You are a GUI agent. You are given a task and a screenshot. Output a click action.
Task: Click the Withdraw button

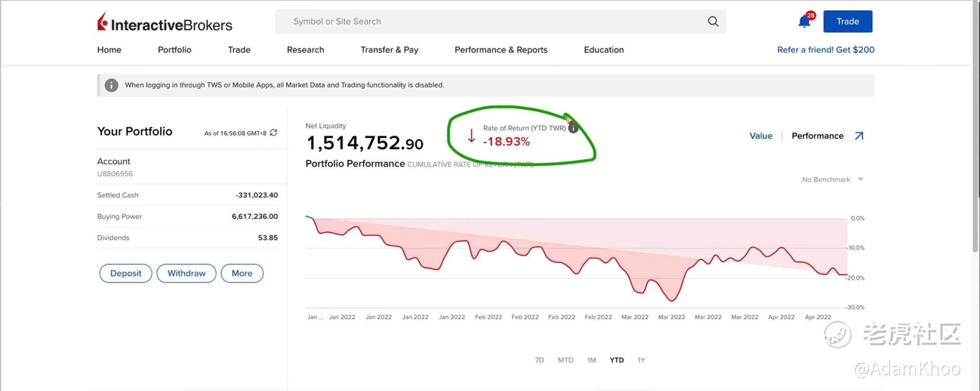click(187, 273)
